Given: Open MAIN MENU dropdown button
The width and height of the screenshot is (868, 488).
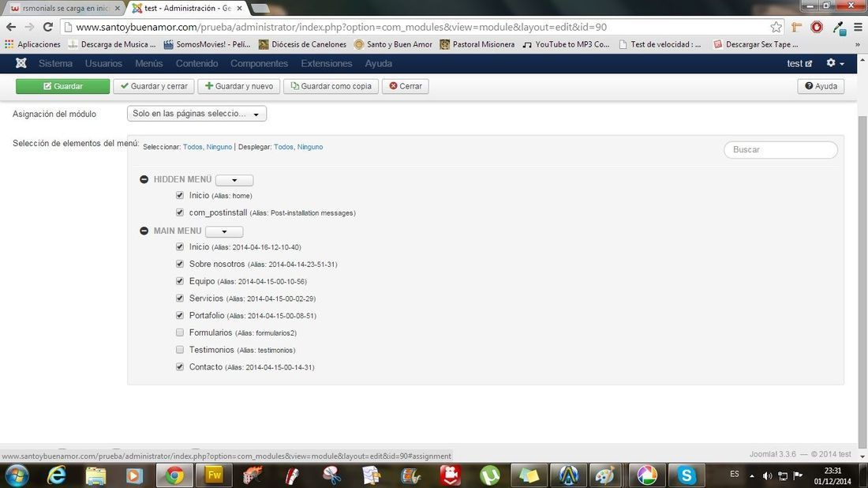Looking at the screenshot, I should (224, 231).
